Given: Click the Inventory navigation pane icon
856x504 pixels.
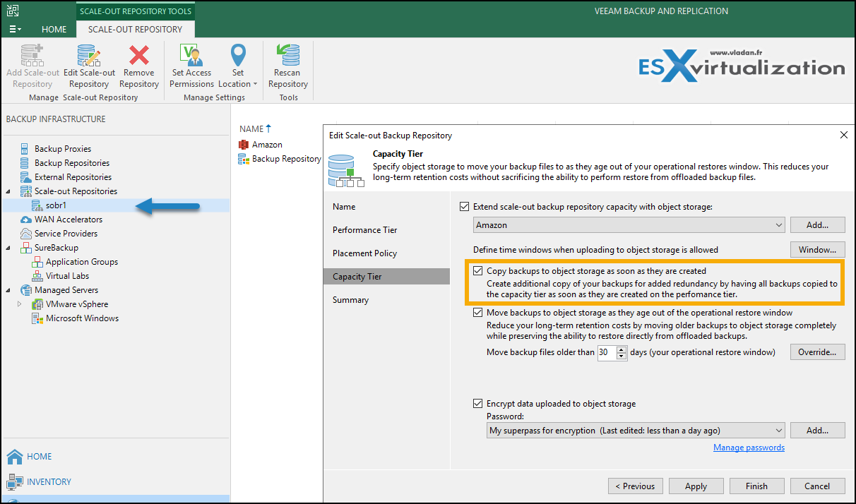Looking at the screenshot, I should tap(14, 482).
